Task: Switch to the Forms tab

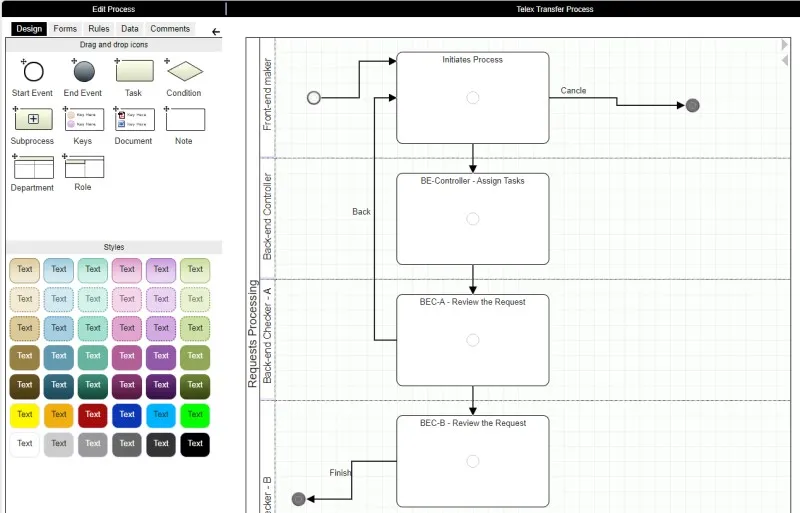Action: [x=65, y=29]
